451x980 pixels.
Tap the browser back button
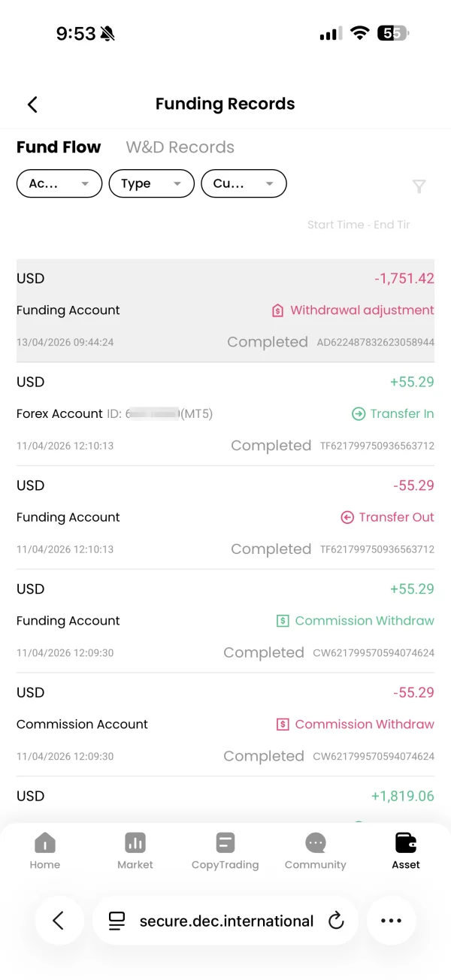tap(59, 921)
